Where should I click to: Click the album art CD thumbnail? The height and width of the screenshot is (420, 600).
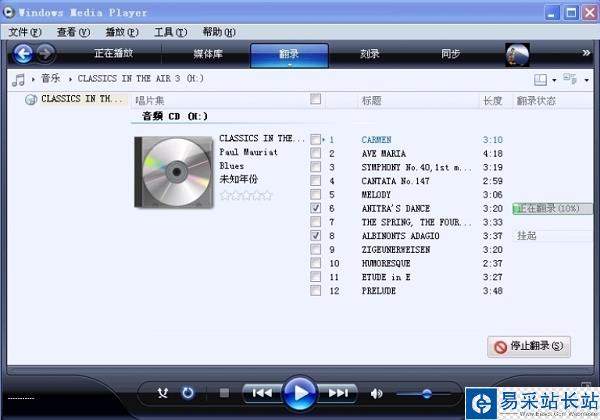tap(174, 172)
